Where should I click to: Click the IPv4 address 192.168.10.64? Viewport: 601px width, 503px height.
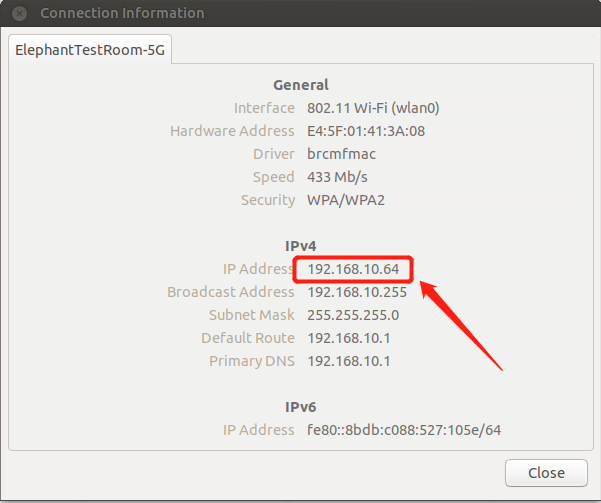pos(353,269)
